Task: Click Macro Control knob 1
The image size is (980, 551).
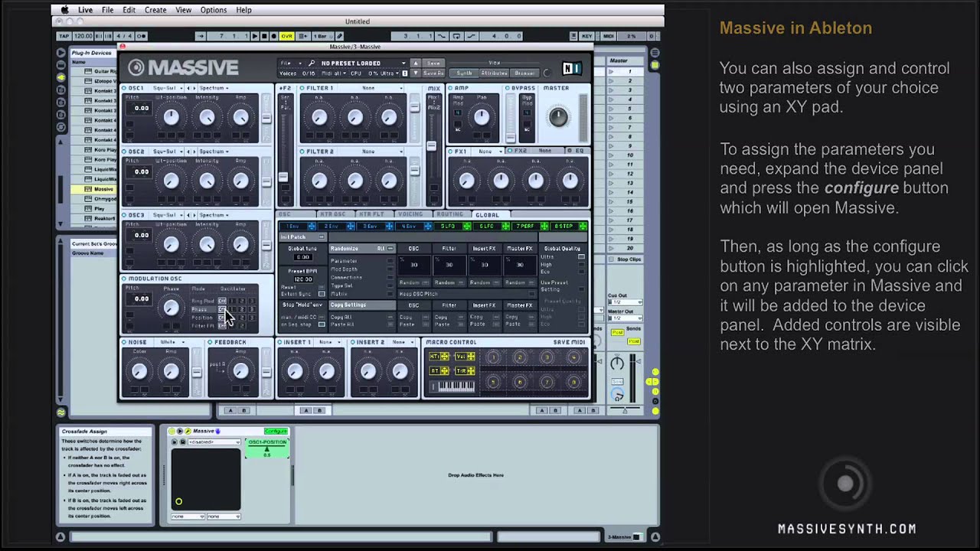Action: click(x=493, y=357)
